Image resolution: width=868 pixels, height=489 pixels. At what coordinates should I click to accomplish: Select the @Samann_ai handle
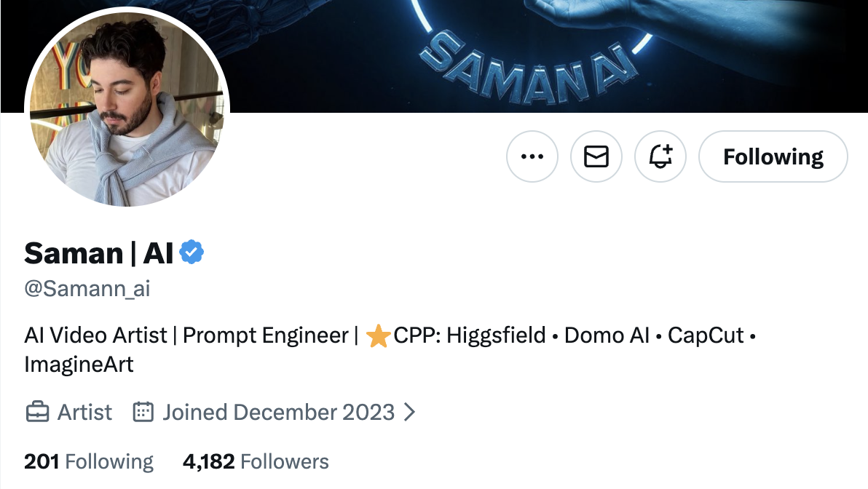click(87, 288)
